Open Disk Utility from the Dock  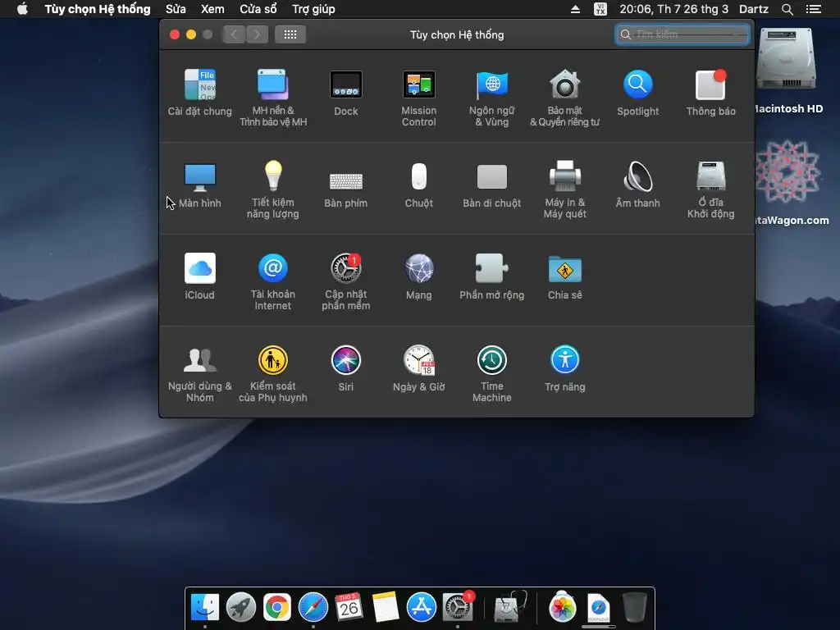509,608
